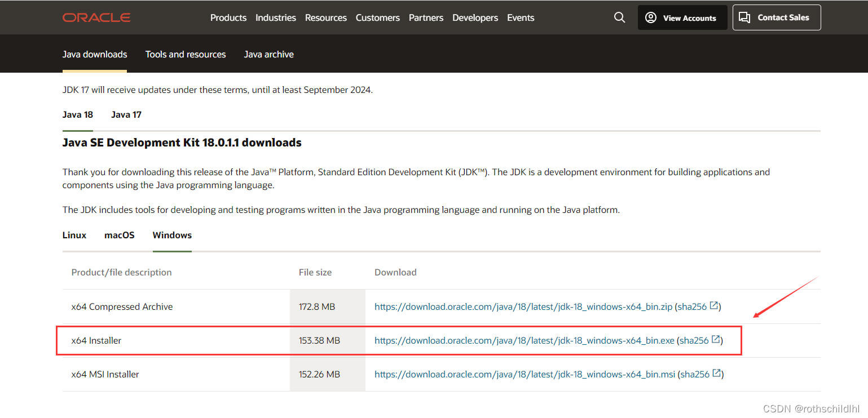Viewport: 868px width, 418px height.
Task: Open the Java archive tab
Action: pos(268,54)
